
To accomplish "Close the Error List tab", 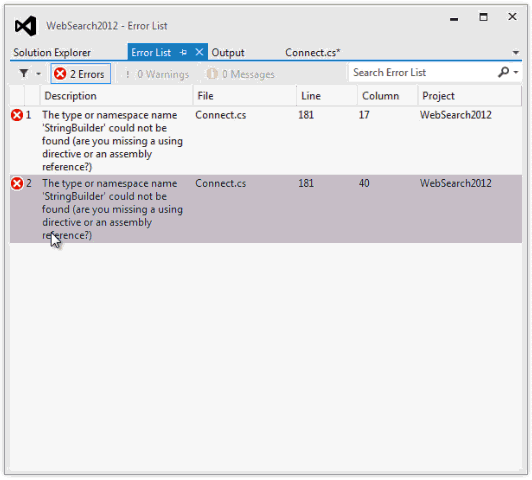I will pos(199,52).
